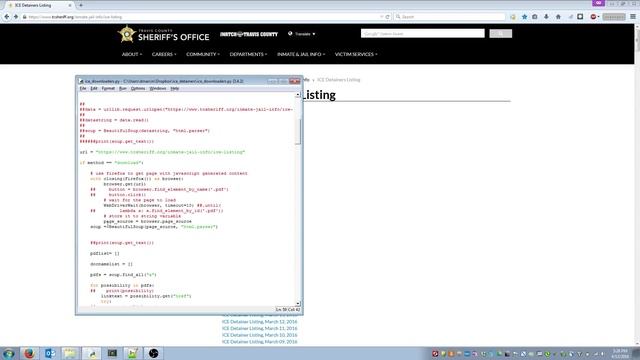This screenshot has height=360, width=640.
Task: Expand the VICTIM SERVICES navigation menu
Action: (x=356, y=54)
